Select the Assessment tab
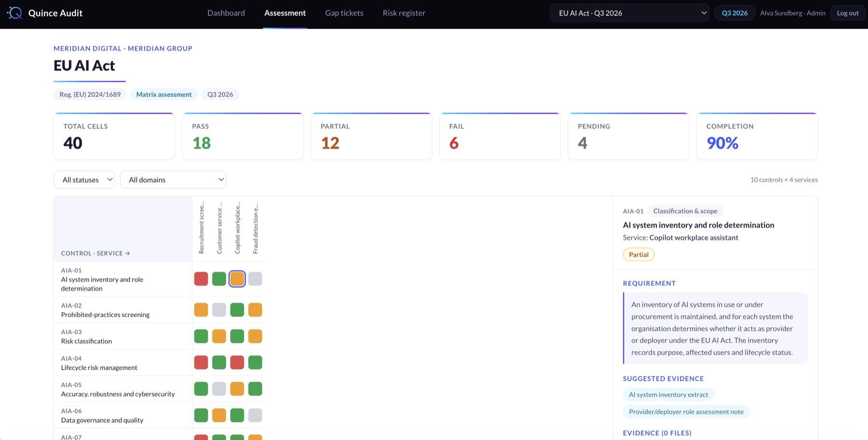The height and width of the screenshot is (440, 868). pos(285,13)
